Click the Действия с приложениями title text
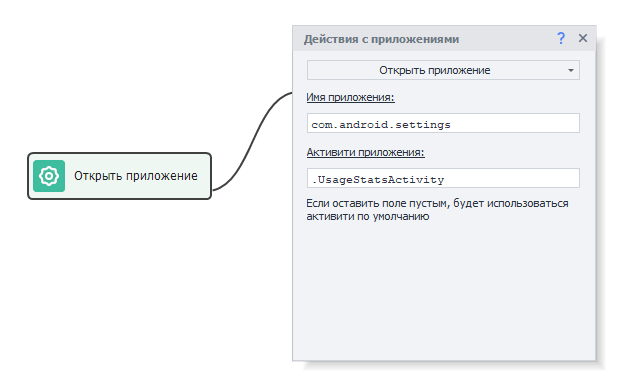The image size is (634, 378). click(x=381, y=39)
